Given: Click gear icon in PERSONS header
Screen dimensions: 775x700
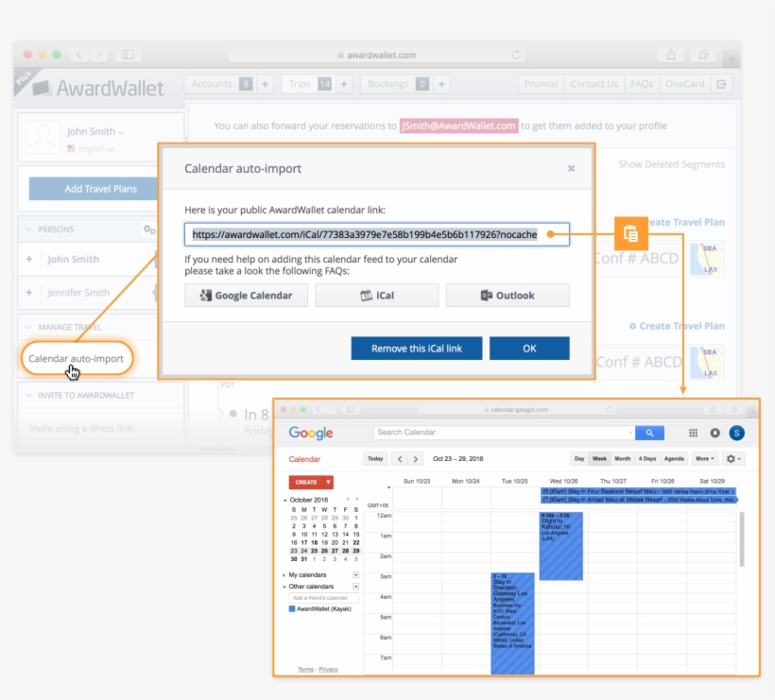Looking at the screenshot, I should click(x=149, y=230).
